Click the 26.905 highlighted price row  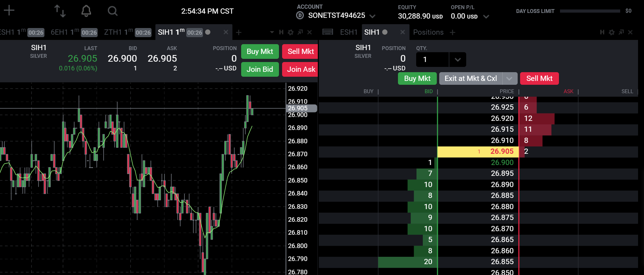478,152
